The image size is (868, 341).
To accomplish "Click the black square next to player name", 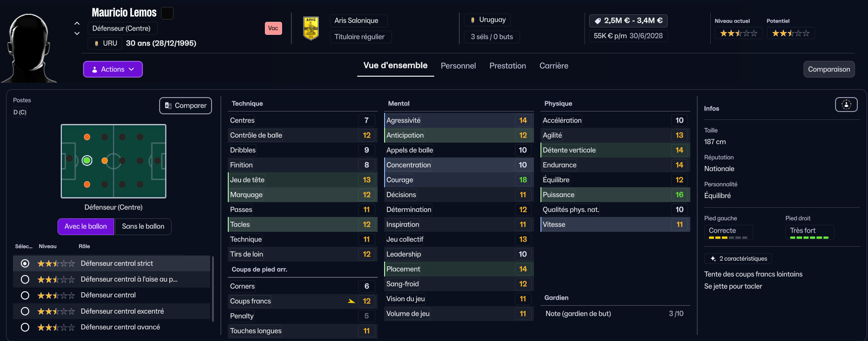I will [x=167, y=13].
